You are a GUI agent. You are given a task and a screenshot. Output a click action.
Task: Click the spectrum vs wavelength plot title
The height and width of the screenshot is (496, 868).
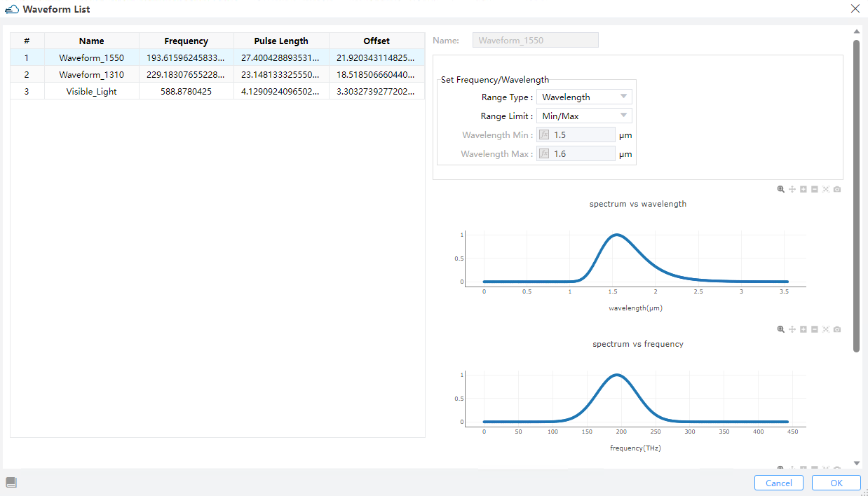click(638, 204)
